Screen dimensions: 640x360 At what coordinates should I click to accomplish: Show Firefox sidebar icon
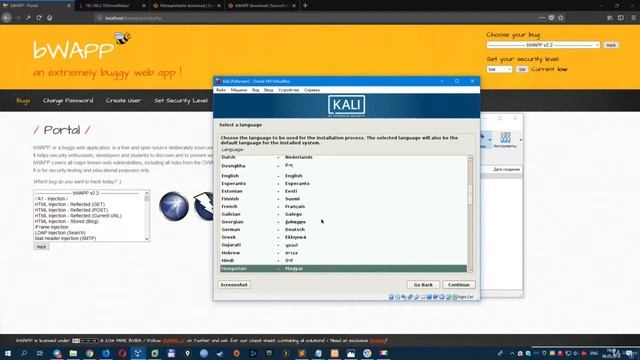[621, 18]
